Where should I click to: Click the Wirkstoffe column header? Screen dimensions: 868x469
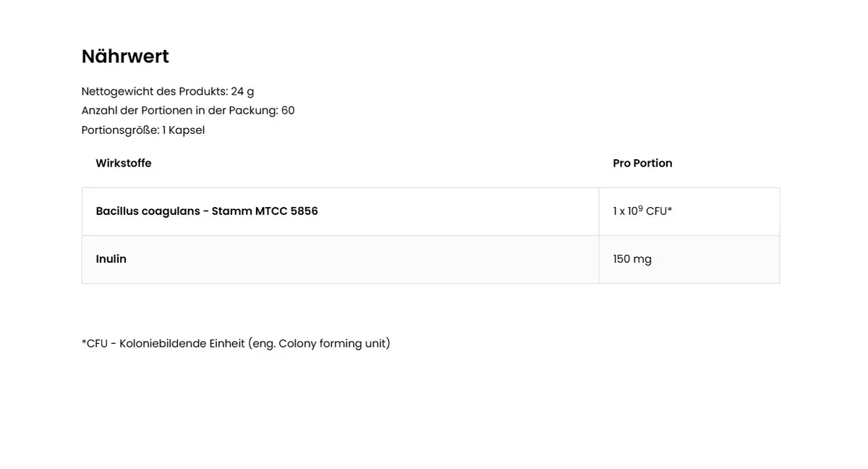[x=124, y=164]
